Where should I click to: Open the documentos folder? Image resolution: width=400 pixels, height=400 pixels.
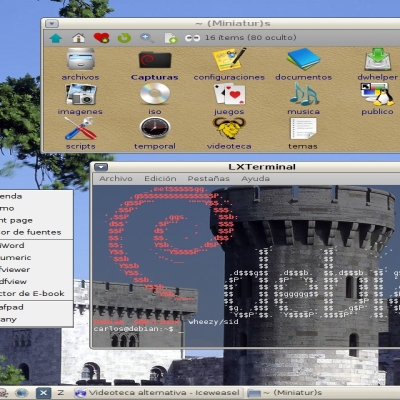304,64
